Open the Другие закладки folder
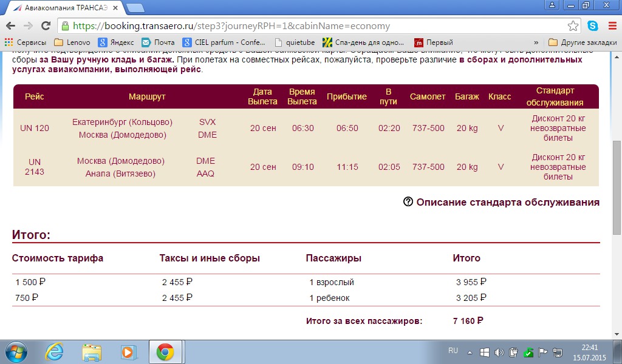The width and height of the screenshot is (622, 364). 583,42
